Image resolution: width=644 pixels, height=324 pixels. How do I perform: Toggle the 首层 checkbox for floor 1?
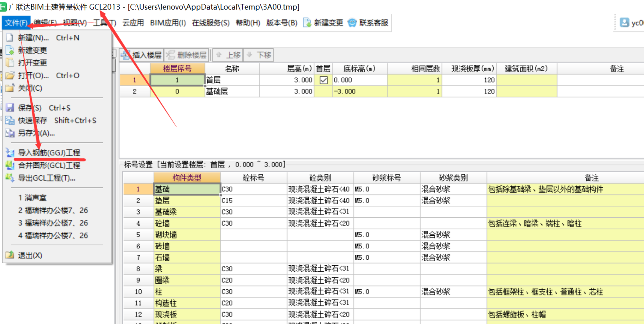[324, 80]
